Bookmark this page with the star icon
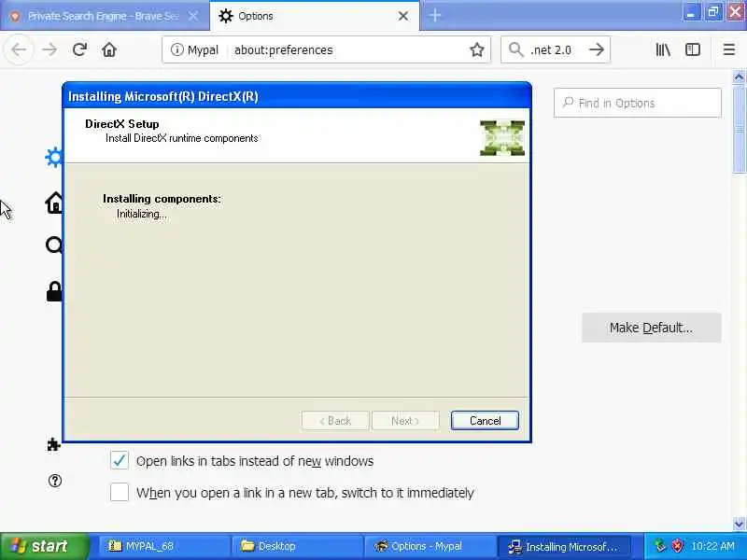This screenshot has width=747, height=560. point(477,49)
